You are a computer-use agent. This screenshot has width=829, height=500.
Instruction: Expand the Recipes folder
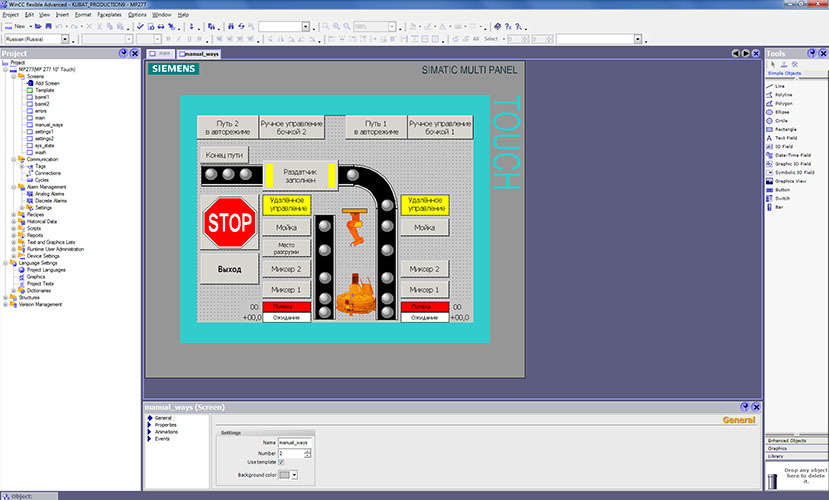14,215
